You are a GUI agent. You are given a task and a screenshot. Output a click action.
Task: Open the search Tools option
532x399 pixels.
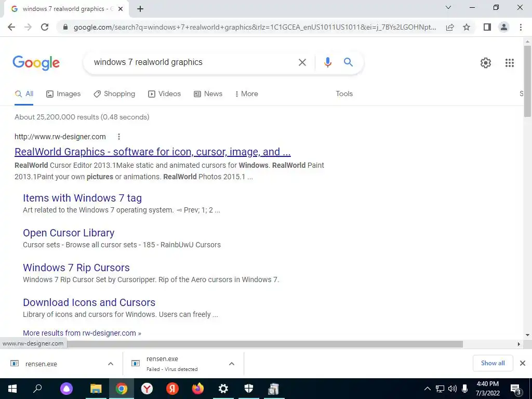pyautogui.click(x=344, y=94)
